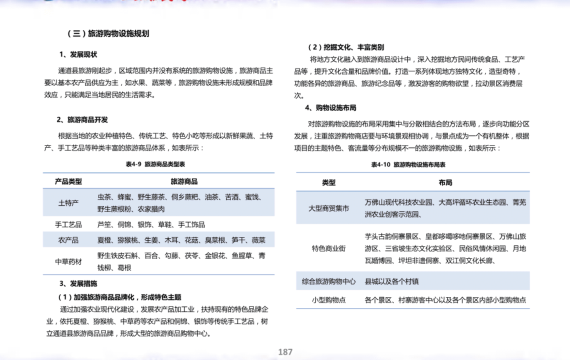Click heading （2）挖掘文化、丰富类别
This screenshot has width=570, height=360.
click(346, 47)
